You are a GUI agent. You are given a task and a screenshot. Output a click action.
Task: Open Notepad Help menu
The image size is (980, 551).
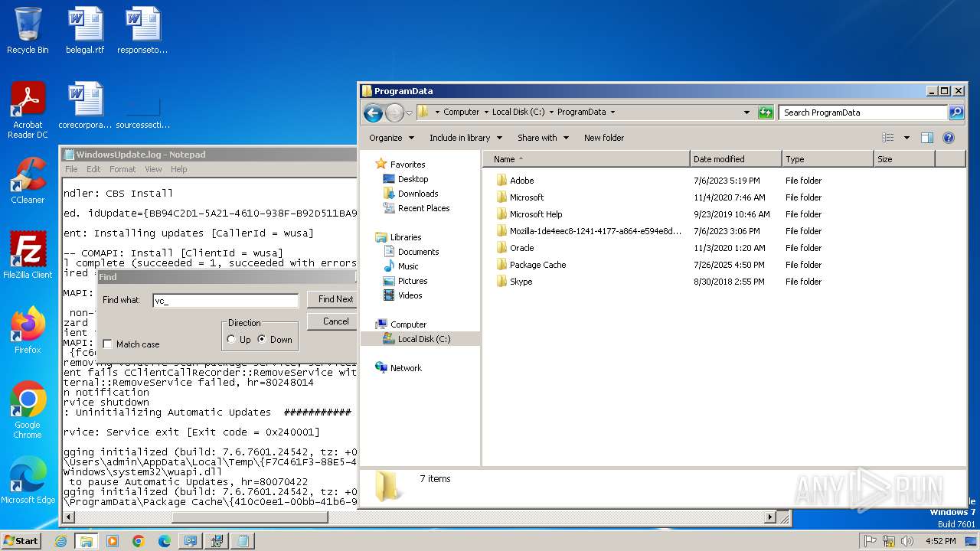click(x=178, y=169)
